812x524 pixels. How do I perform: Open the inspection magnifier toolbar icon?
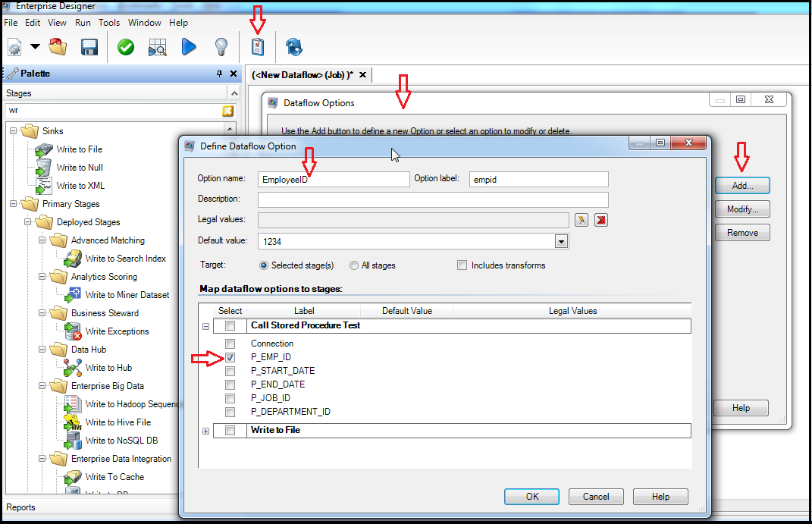pyautogui.click(x=158, y=47)
